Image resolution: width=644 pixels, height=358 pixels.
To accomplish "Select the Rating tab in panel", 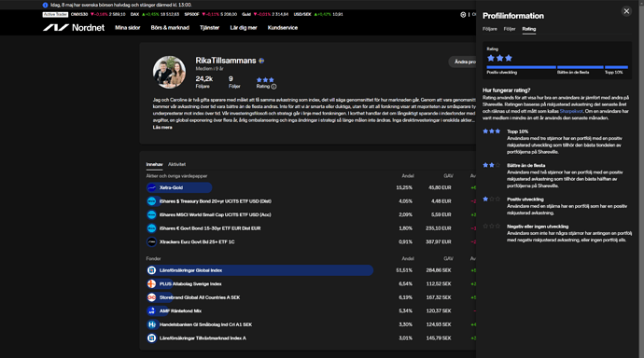I will coord(529,29).
